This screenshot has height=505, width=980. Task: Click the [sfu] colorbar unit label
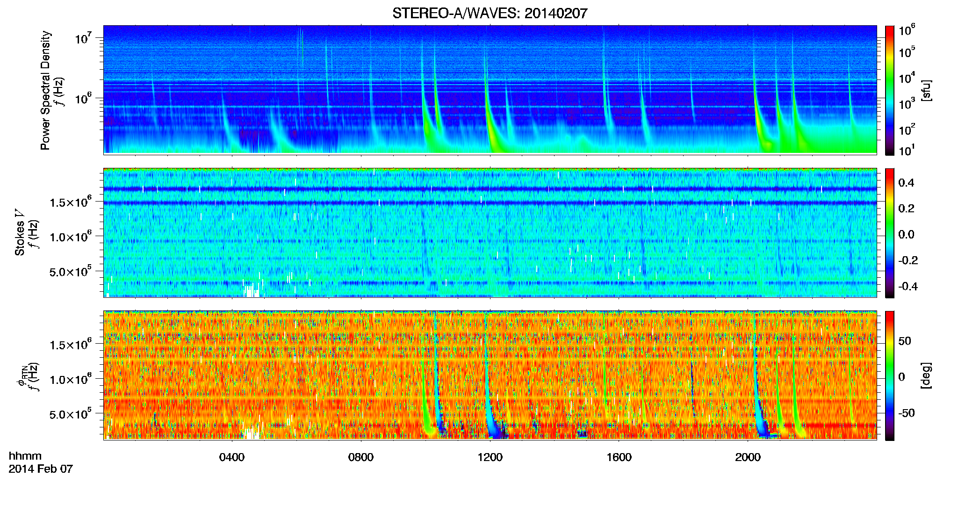926,90
